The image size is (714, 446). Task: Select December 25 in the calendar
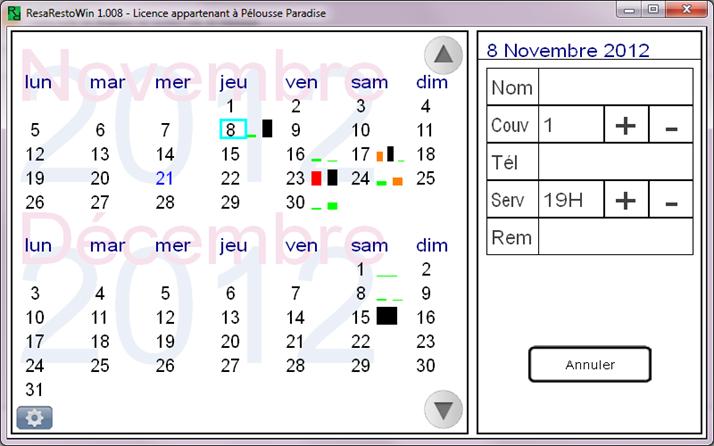pyautogui.click(x=100, y=365)
